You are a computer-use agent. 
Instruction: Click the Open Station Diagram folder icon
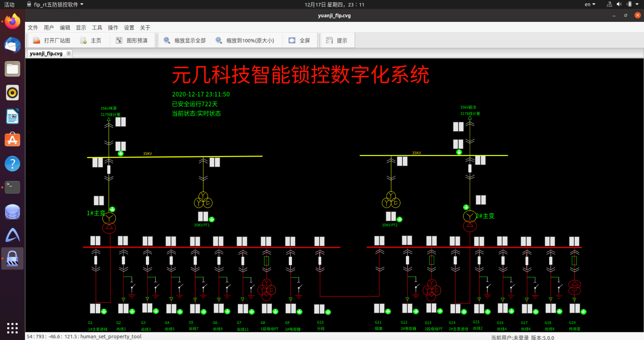tap(36, 40)
